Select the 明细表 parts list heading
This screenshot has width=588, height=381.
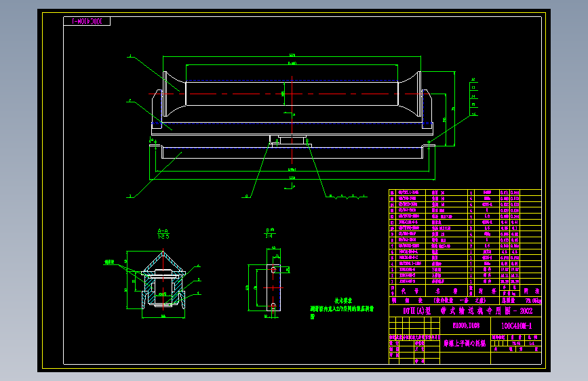[x=407, y=300]
